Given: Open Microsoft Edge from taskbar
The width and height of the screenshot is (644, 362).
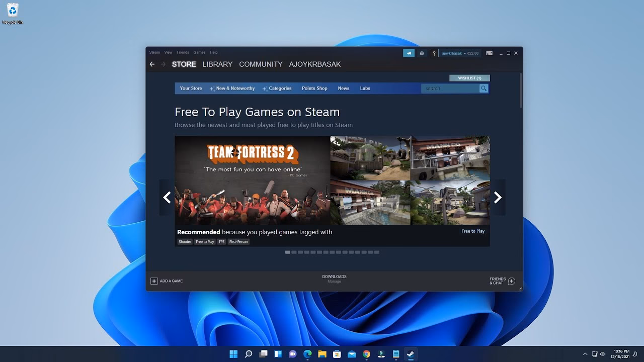Looking at the screenshot, I should 307,354.
